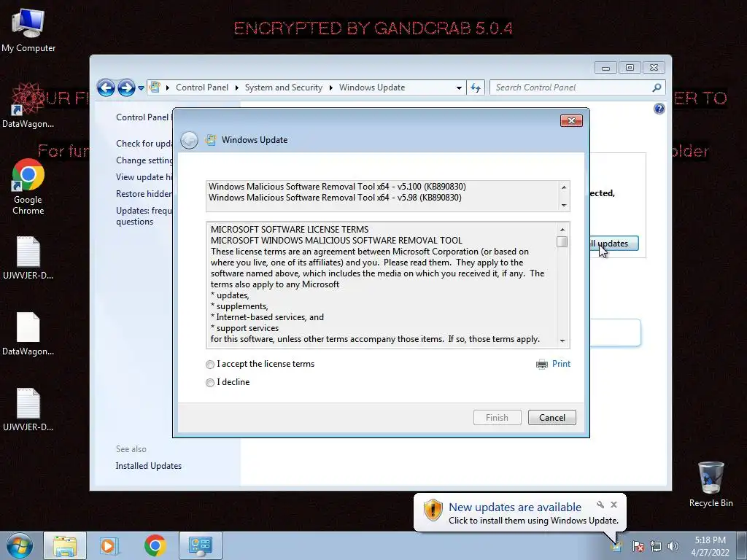
Task: Click the wrench icon on the notification
Action: (x=600, y=505)
